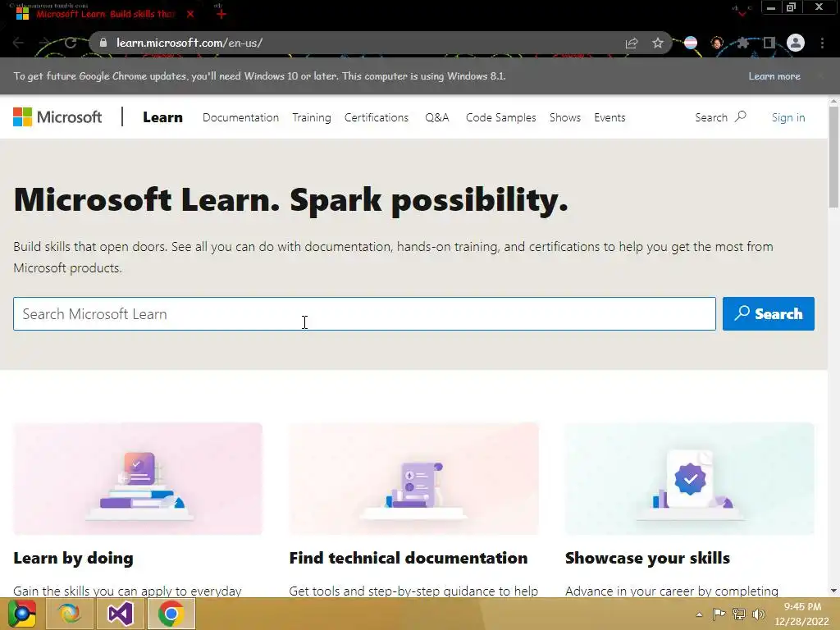Open Visual Studio from the taskbar
Screen dimensions: 840x630
pos(120,614)
